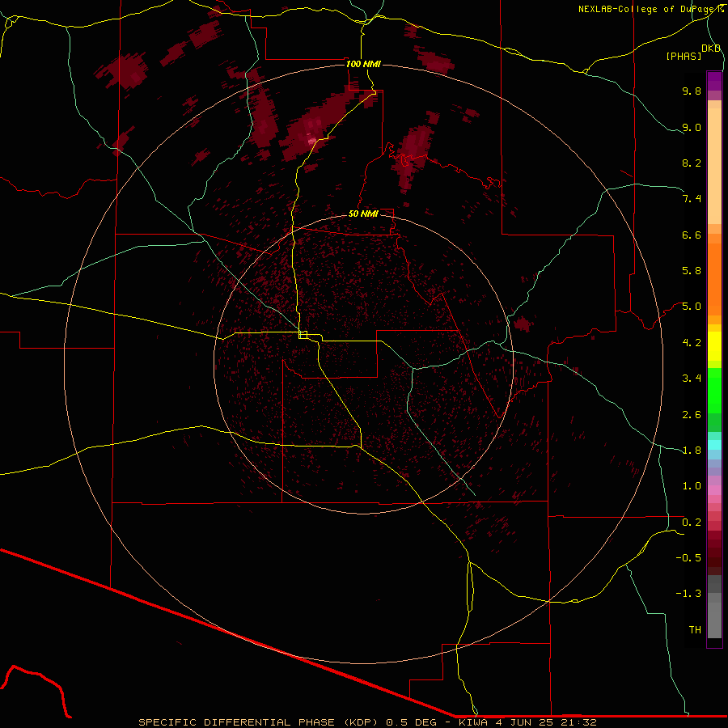This screenshot has width=728, height=728.
Task: Click the 6.6 scale value
Action: tap(692, 235)
